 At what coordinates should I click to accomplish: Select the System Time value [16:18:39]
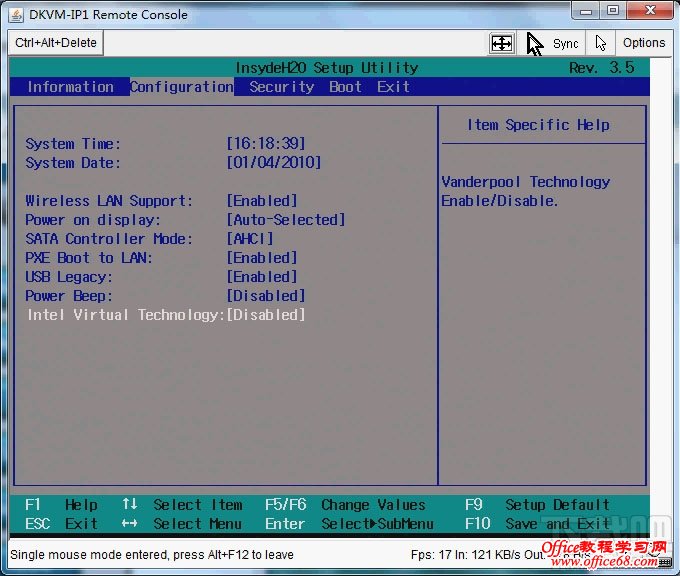(266, 144)
